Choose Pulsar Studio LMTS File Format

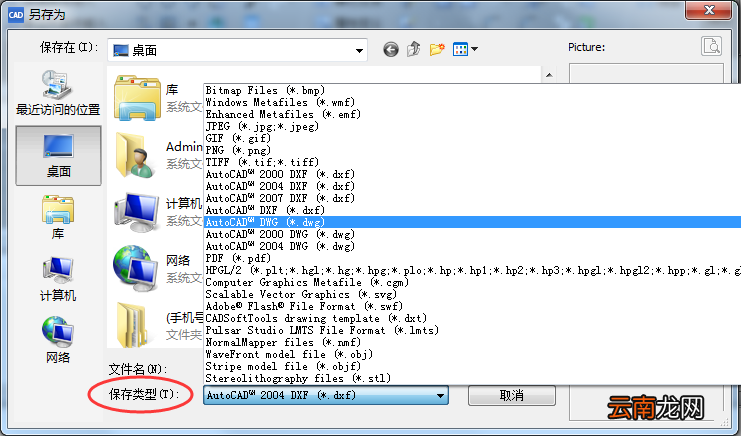[x=472, y=330]
